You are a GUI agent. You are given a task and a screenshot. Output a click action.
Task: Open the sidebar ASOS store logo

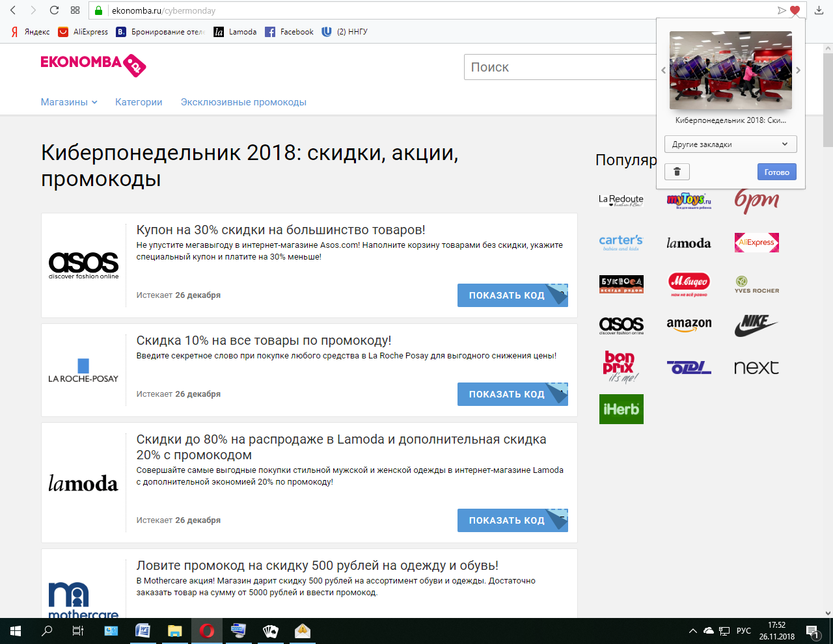point(621,325)
